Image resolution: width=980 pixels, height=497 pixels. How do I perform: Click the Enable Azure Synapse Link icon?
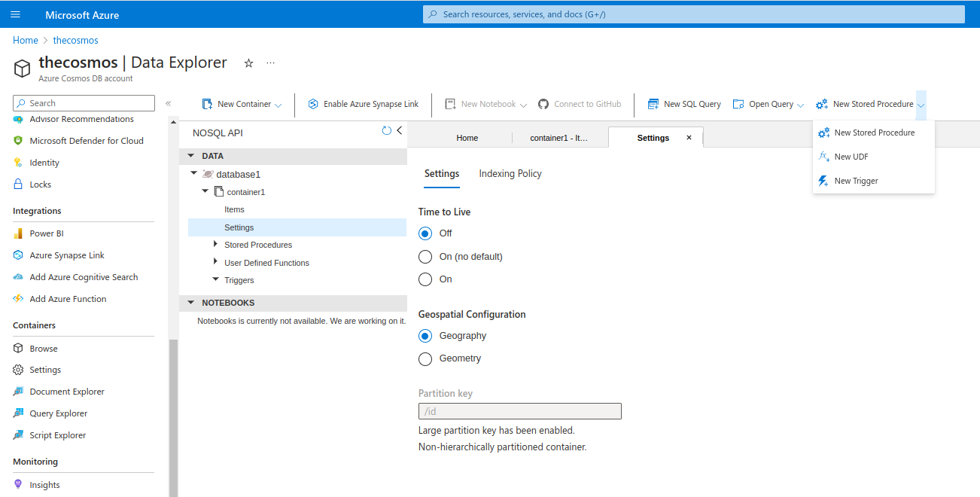coord(313,104)
